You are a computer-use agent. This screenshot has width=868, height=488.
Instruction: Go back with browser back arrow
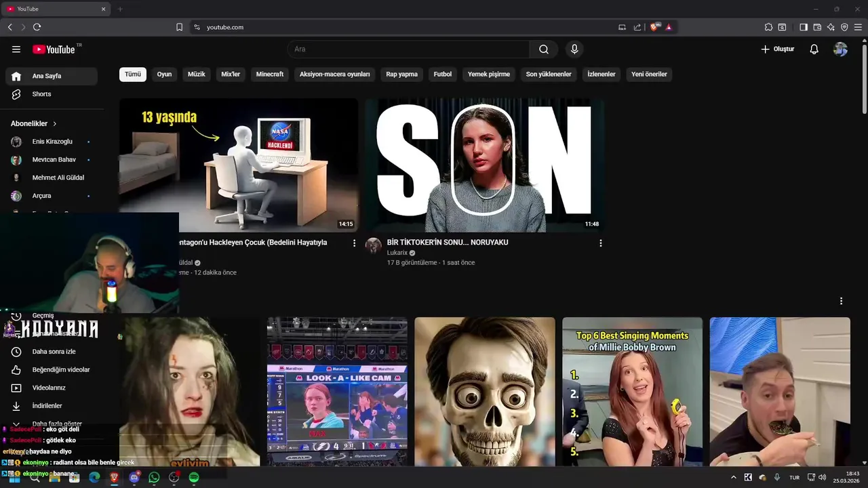(x=10, y=27)
